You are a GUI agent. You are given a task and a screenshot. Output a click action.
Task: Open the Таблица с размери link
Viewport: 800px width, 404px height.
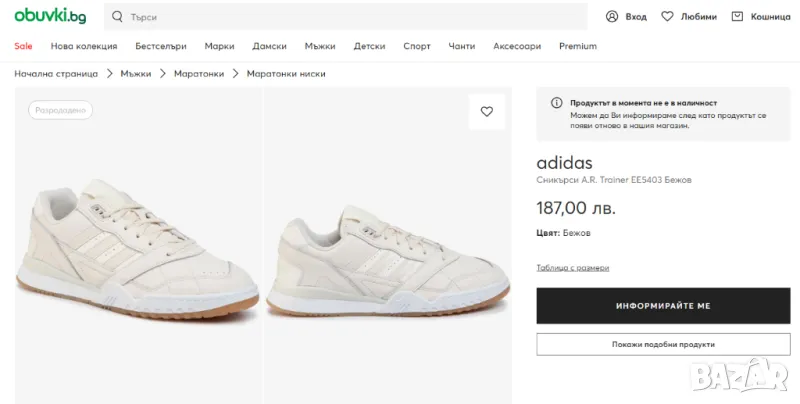(x=573, y=268)
